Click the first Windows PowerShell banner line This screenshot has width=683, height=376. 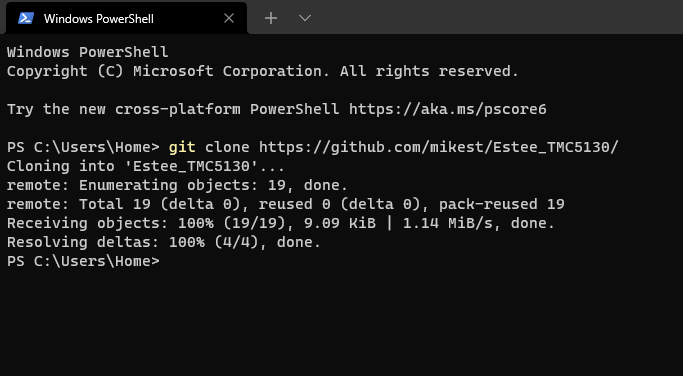click(x=88, y=52)
